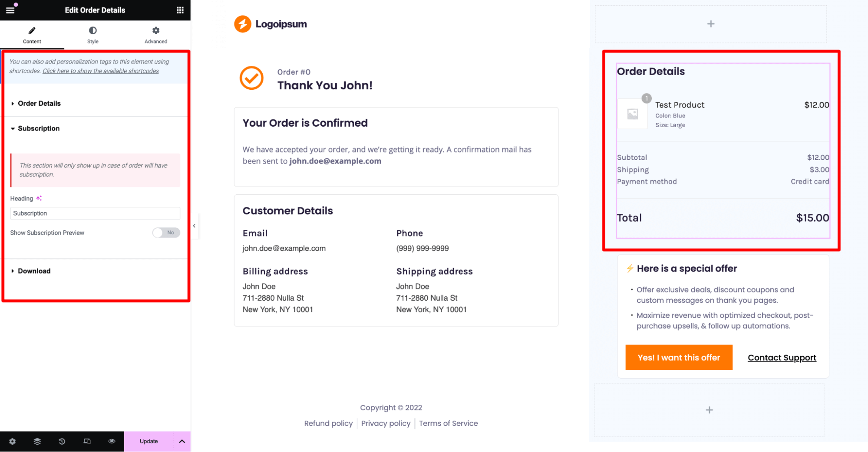Viewport: 868px width, 452px height.
Task: Switch to the Style tab
Action: [x=92, y=35]
